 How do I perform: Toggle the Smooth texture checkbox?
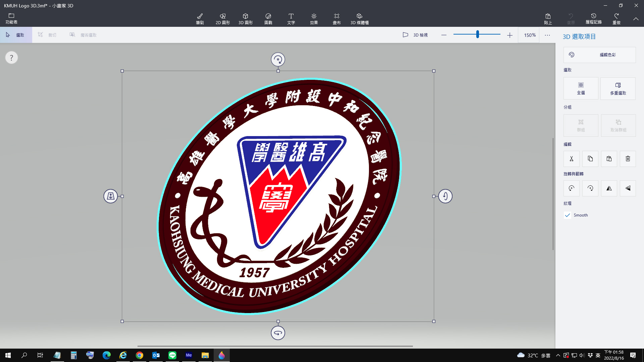pos(568,215)
